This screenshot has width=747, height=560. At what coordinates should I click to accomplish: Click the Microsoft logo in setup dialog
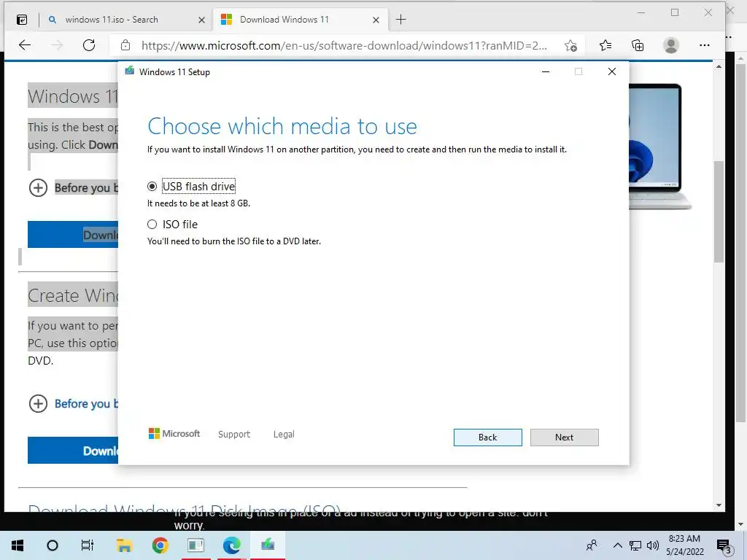tap(174, 433)
